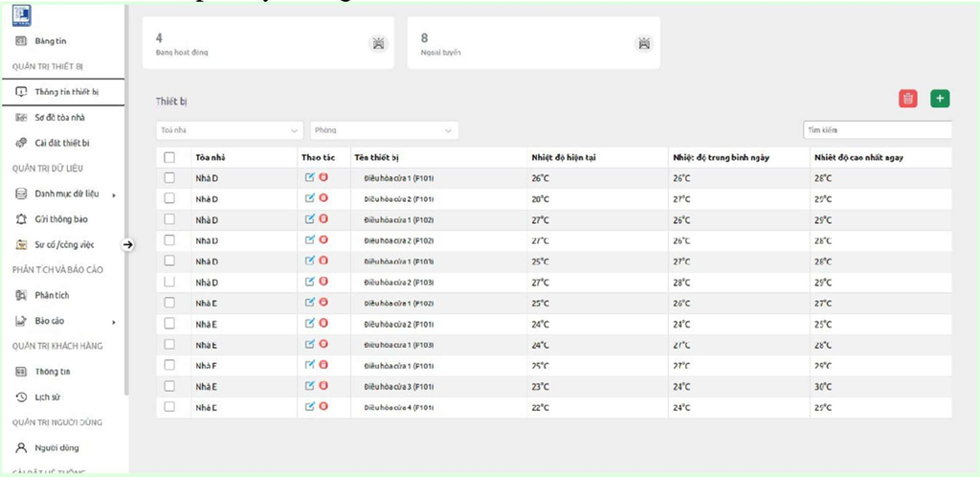Edit Nhà E Điều hòa cửa 4 (P101)
Screen dimensions: 980x477
[x=309, y=406]
